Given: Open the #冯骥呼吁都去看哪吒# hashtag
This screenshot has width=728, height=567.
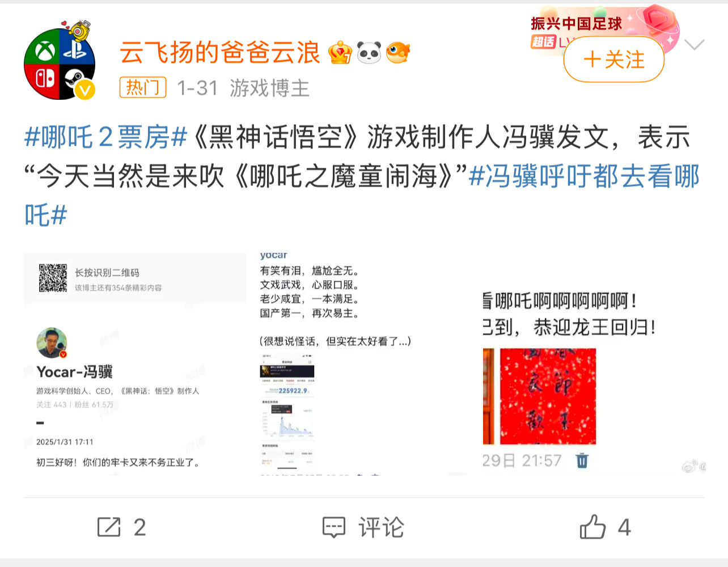Looking at the screenshot, I should 362,196.
